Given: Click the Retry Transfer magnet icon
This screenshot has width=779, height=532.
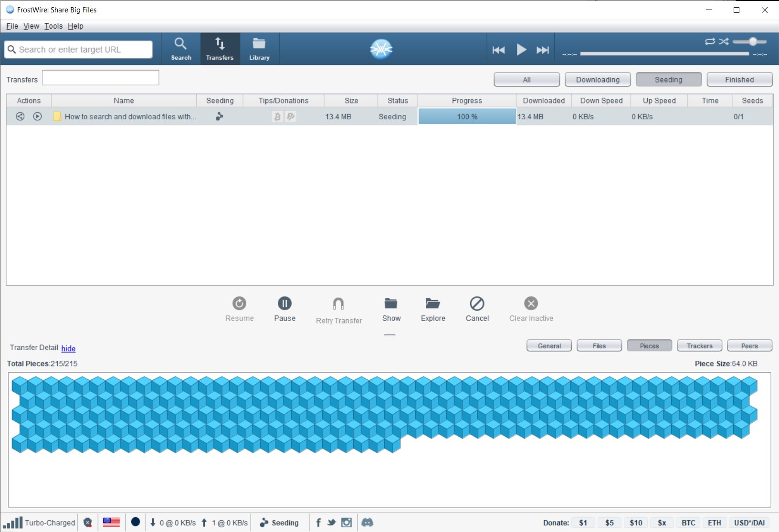Looking at the screenshot, I should (x=338, y=304).
